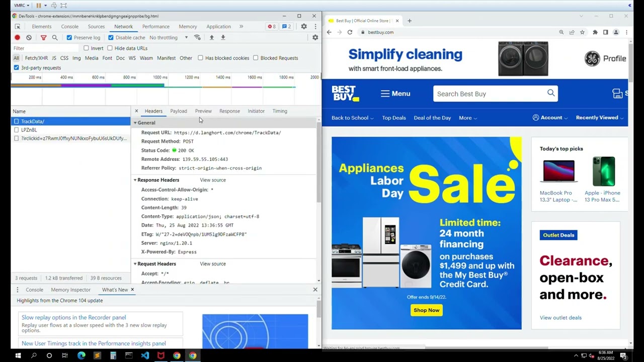Screen dimensions: 644x362
Task: Open Network panel settings gear
Action: click(315, 38)
